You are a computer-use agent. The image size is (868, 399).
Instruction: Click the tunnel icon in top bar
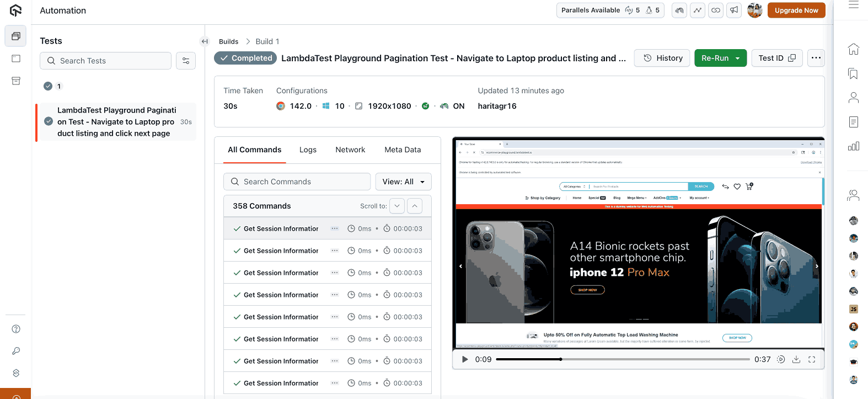(679, 10)
